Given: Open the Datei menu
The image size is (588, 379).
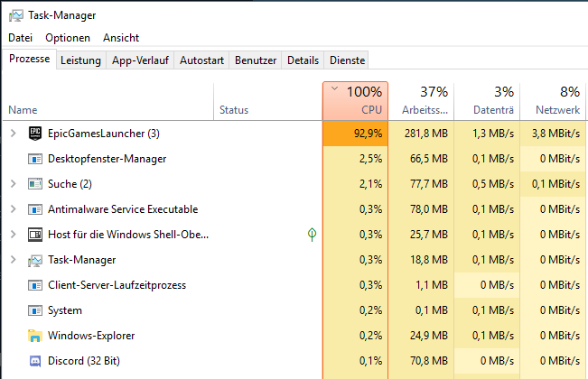Looking at the screenshot, I should pos(20,38).
